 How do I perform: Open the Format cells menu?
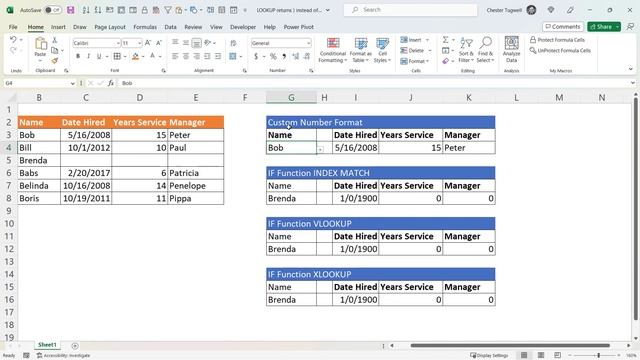pos(414,61)
